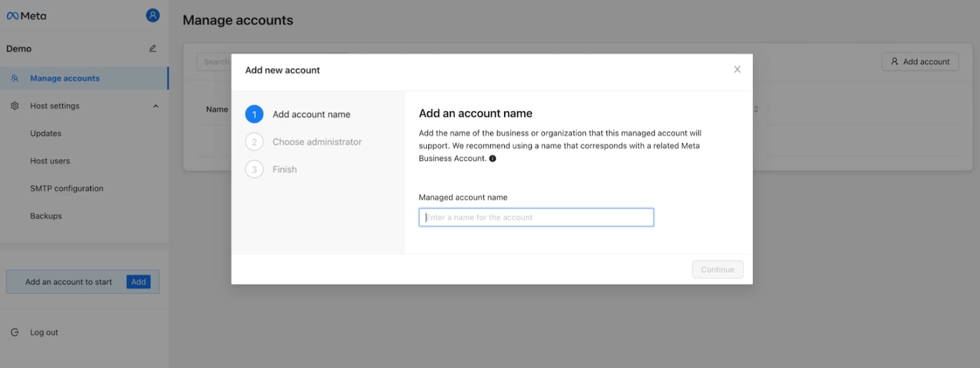980x368 pixels.
Task: Open the user profile avatar icon
Action: 153,15
